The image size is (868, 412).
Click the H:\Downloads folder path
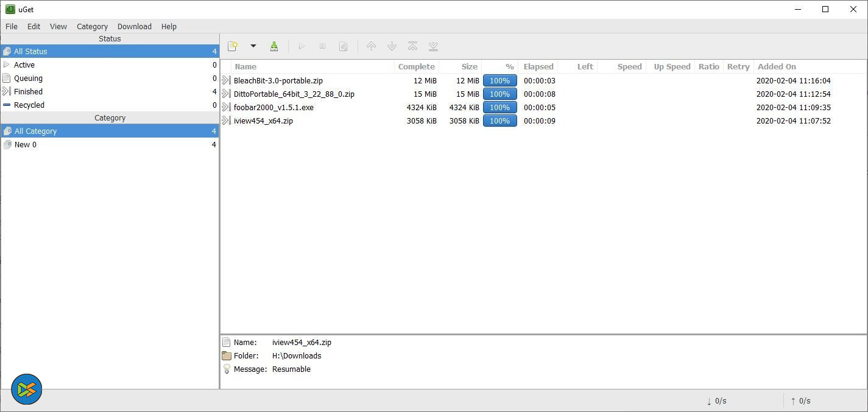pos(297,355)
